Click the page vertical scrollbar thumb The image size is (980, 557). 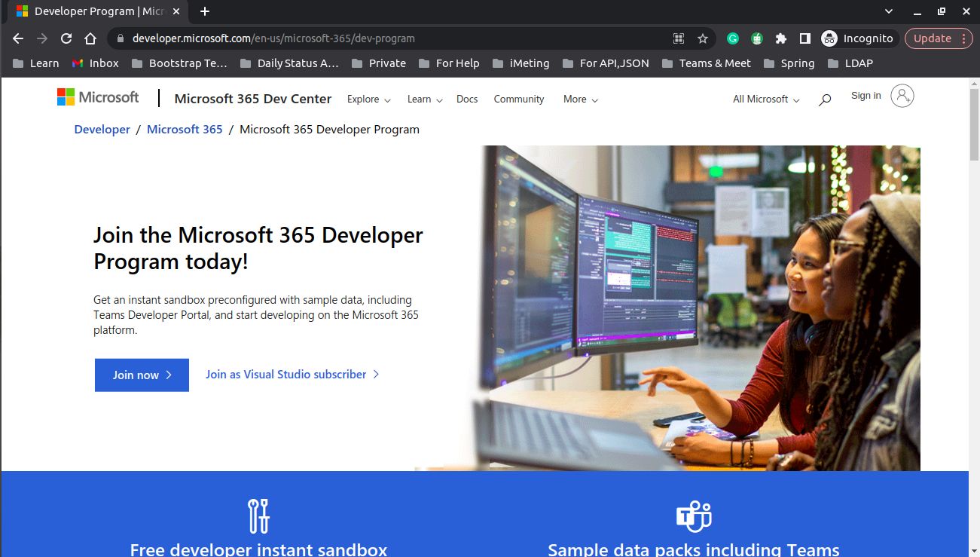[x=973, y=124]
